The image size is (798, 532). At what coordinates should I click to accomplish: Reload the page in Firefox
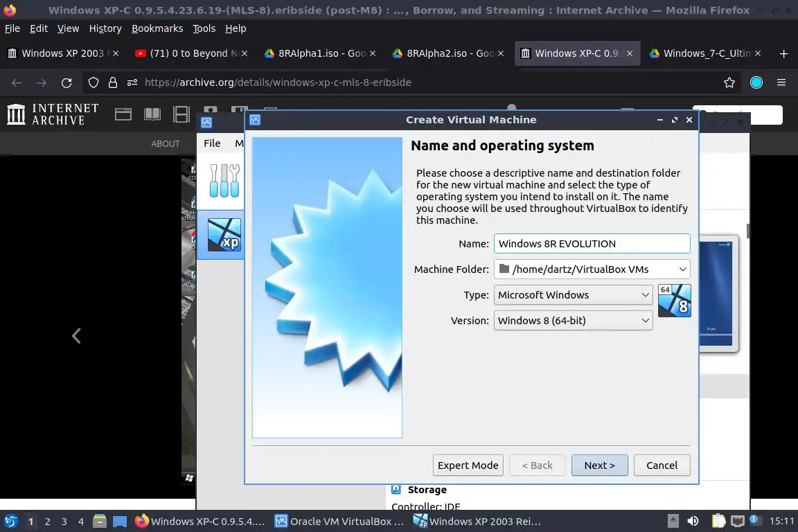pyautogui.click(x=66, y=82)
